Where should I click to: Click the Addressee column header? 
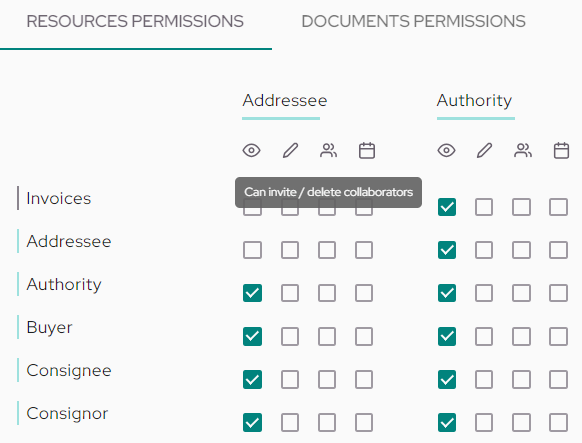[x=285, y=101]
